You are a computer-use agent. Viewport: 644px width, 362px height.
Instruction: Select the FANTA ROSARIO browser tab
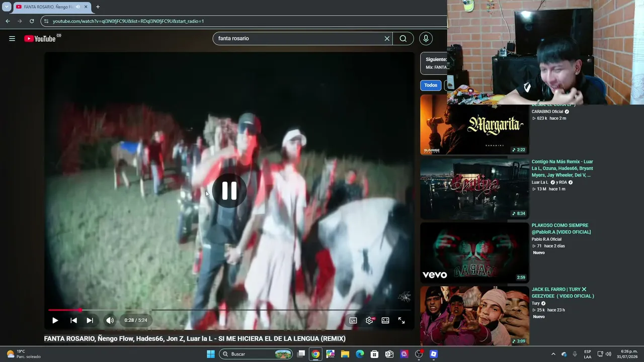tap(52, 7)
